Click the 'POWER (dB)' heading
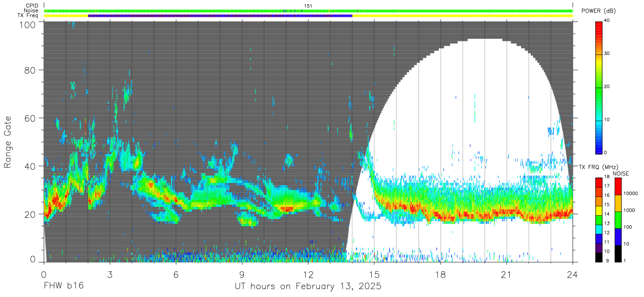644x297 pixels. (x=598, y=11)
